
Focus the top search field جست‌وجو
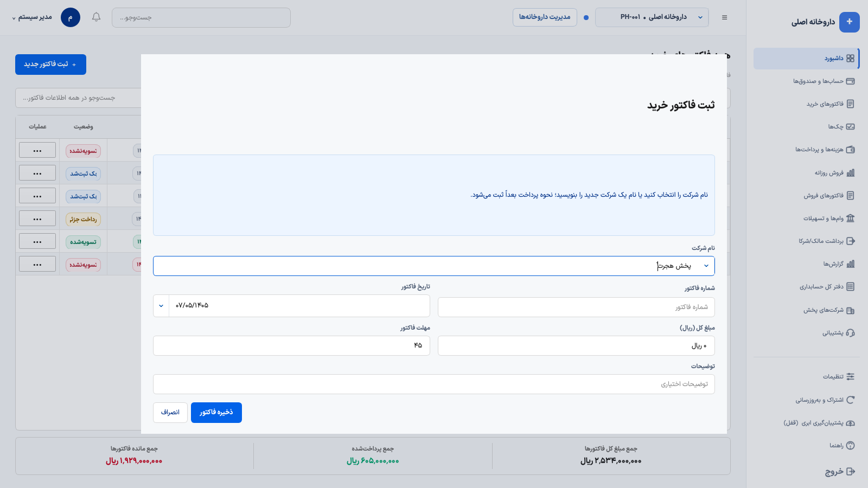(201, 17)
